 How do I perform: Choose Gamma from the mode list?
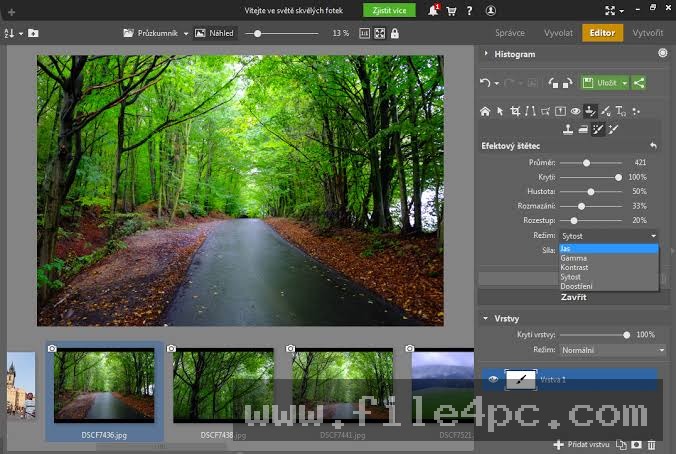click(608, 258)
